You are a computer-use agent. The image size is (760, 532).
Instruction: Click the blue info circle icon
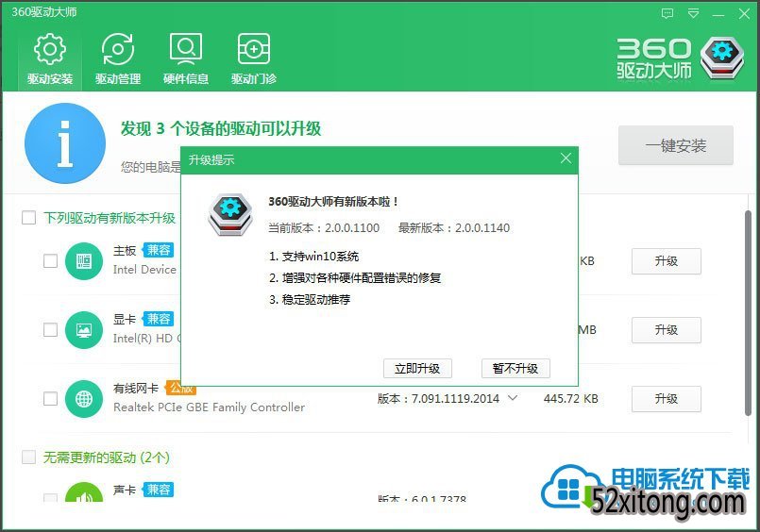click(65, 142)
